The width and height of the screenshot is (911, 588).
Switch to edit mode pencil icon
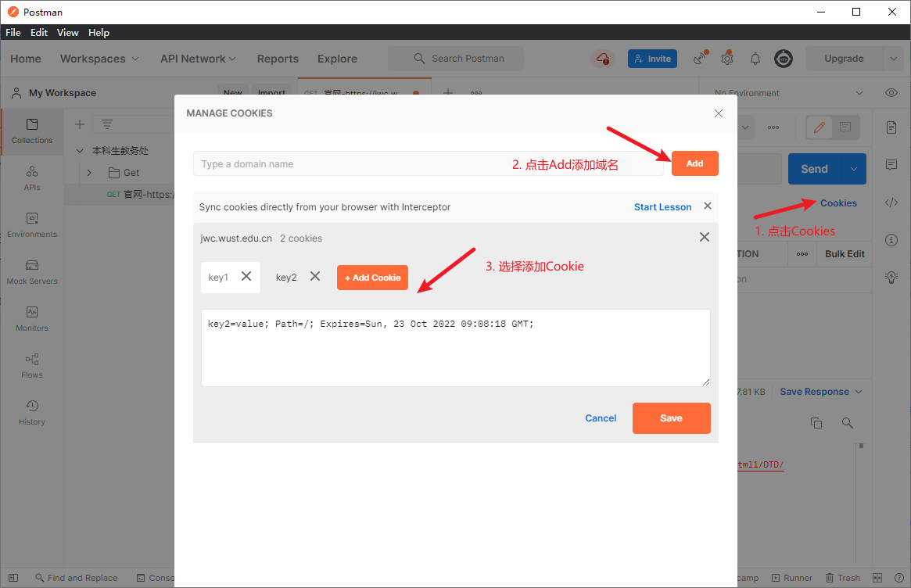[x=820, y=127]
